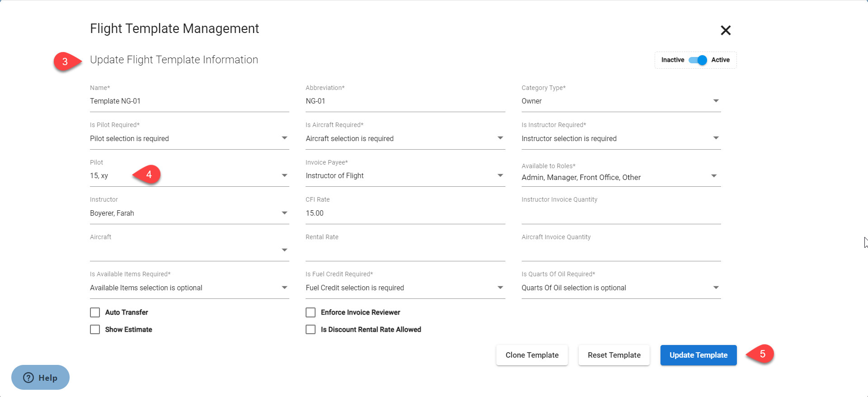Toggle the Inactive/Active template switch
The width and height of the screenshot is (868, 397).
pyautogui.click(x=698, y=60)
